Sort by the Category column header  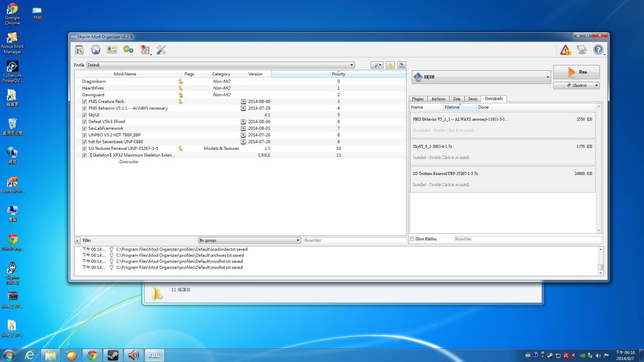(x=221, y=74)
